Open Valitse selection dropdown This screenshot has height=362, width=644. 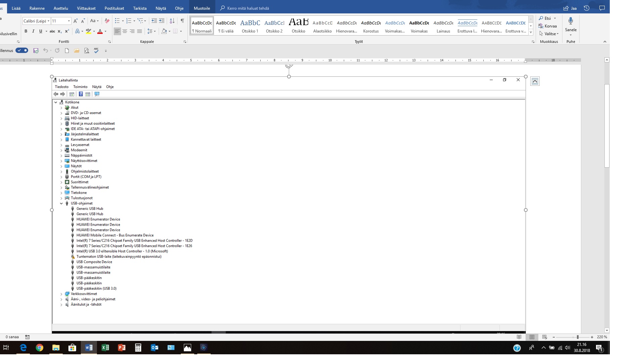[x=549, y=34]
